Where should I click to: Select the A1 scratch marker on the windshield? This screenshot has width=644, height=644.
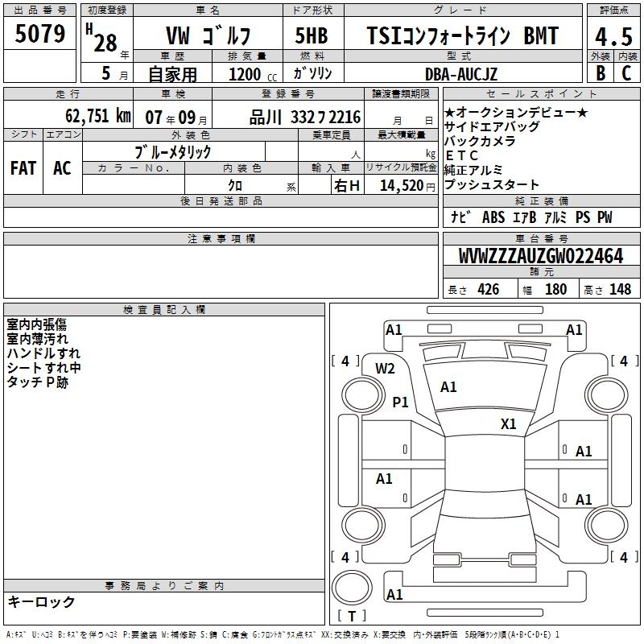tap(448, 387)
